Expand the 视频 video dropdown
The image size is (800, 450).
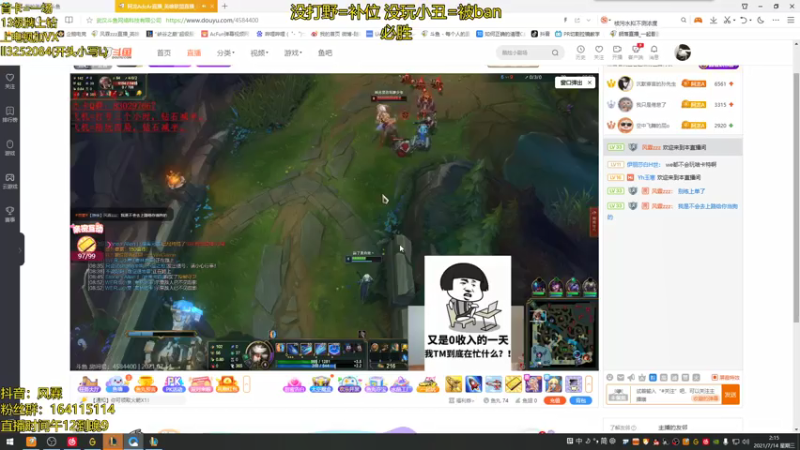point(259,53)
